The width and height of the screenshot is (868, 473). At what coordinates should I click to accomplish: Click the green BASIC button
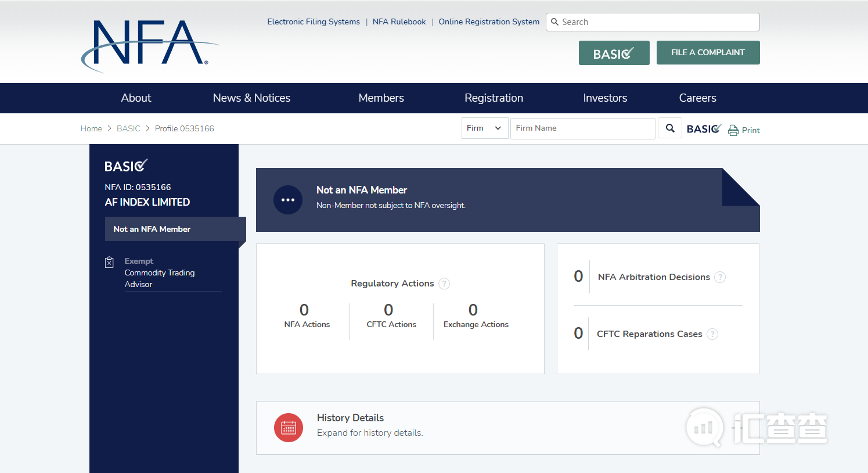pos(614,53)
